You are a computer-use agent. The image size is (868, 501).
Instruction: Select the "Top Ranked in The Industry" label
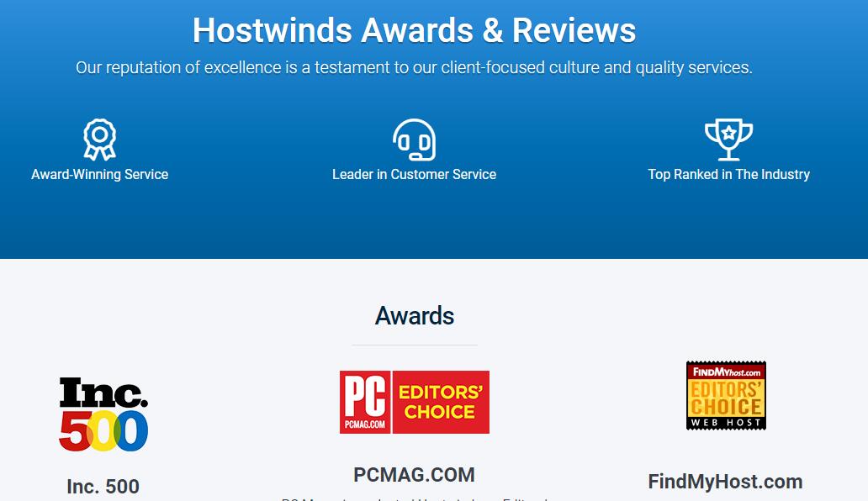728,174
